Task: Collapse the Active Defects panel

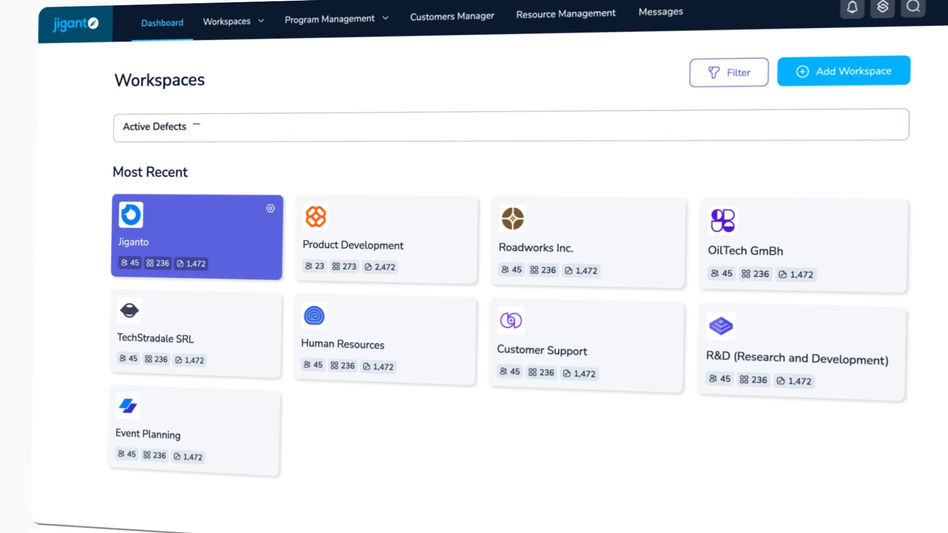Action: [x=196, y=124]
